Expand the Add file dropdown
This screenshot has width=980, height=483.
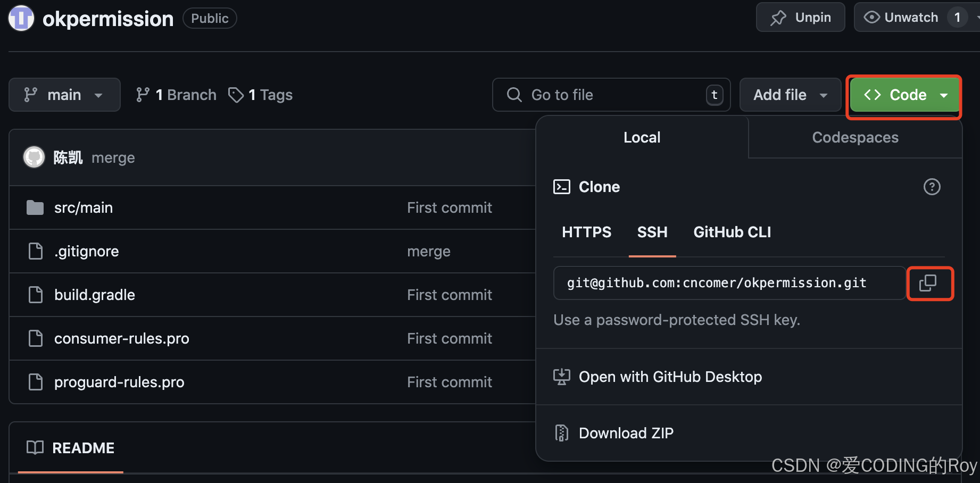pyautogui.click(x=790, y=95)
